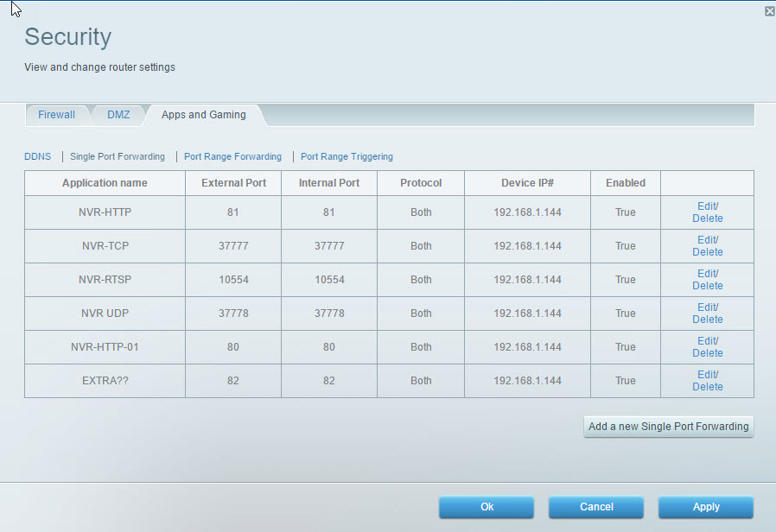Click Both protocol in NVR-HTTP row
Image resolution: width=776 pixels, height=532 pixels.
pyautogui.click(x=421, y=212)
